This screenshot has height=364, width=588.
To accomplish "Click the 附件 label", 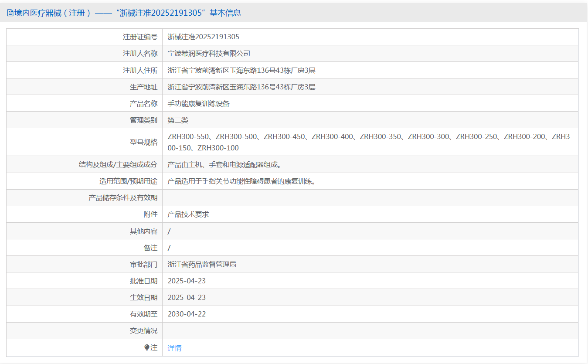I will coord(150,214).
